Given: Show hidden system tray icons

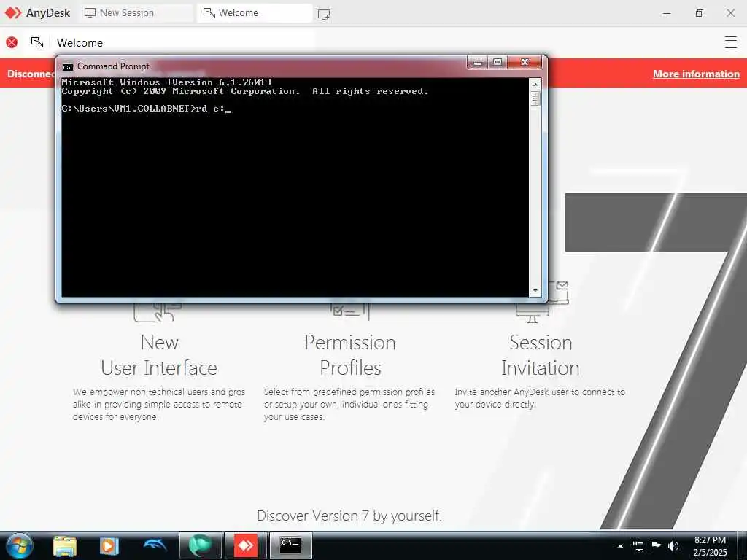Looking at the screenshot, I should pyautogui.click(x=620, y=546).
